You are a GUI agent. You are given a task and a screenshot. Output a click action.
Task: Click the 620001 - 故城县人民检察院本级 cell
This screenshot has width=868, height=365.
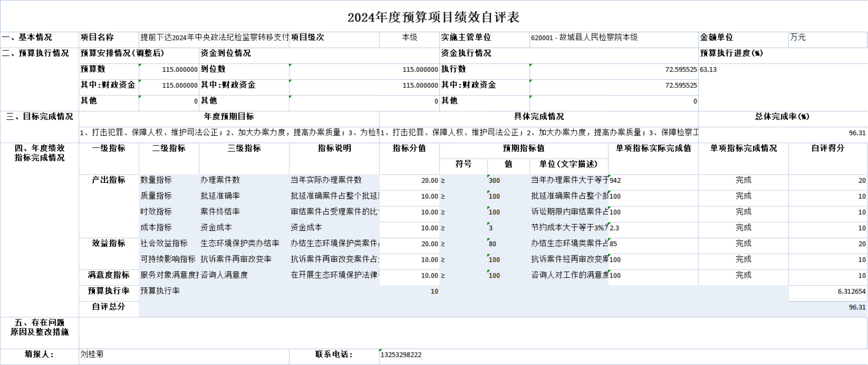click(613, 37)
